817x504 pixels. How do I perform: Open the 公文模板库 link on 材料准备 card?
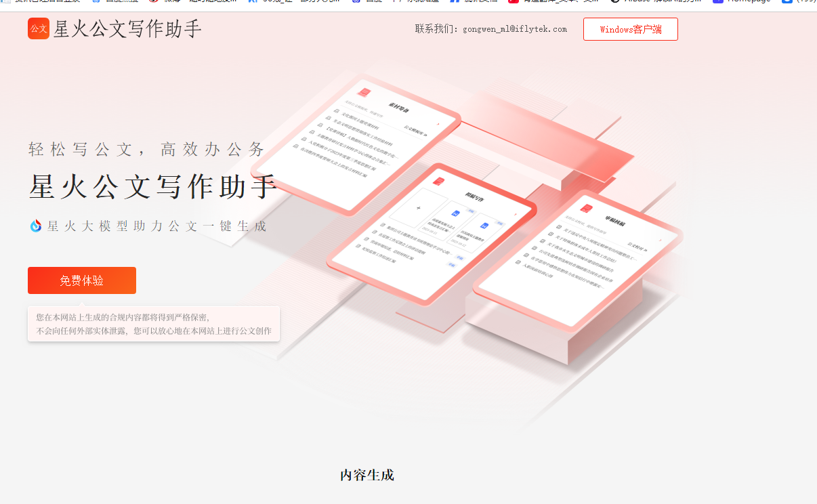click(x=416, y=127)
